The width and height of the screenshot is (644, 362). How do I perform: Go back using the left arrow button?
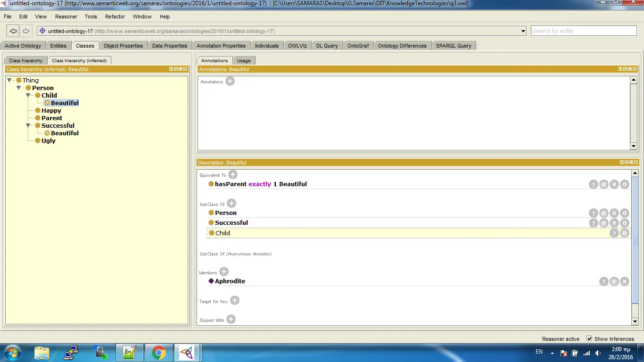[x=13, y=31]
